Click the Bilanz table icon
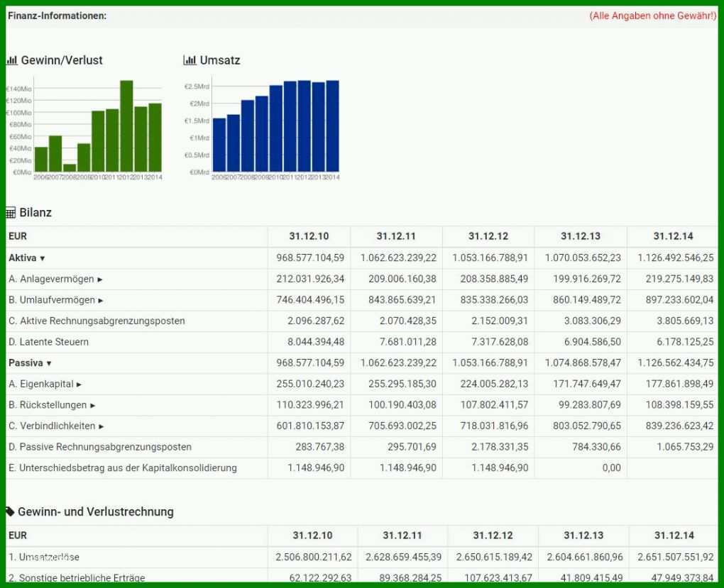Screen dimensions: 724x588 click(11, 213)
